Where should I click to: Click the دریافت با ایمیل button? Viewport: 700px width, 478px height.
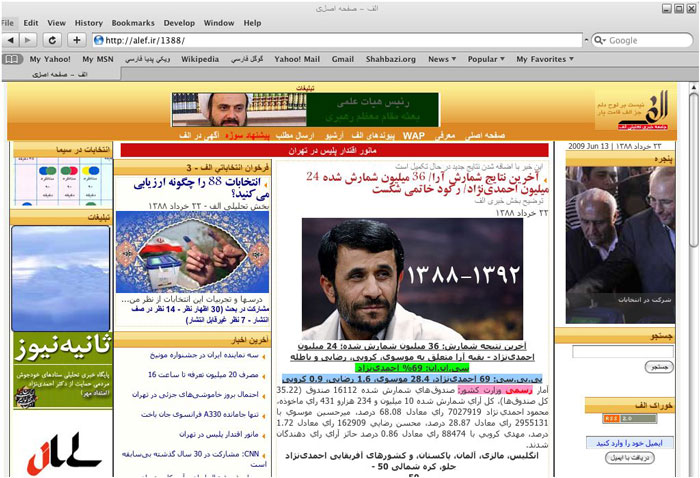[x=629, y=458]
